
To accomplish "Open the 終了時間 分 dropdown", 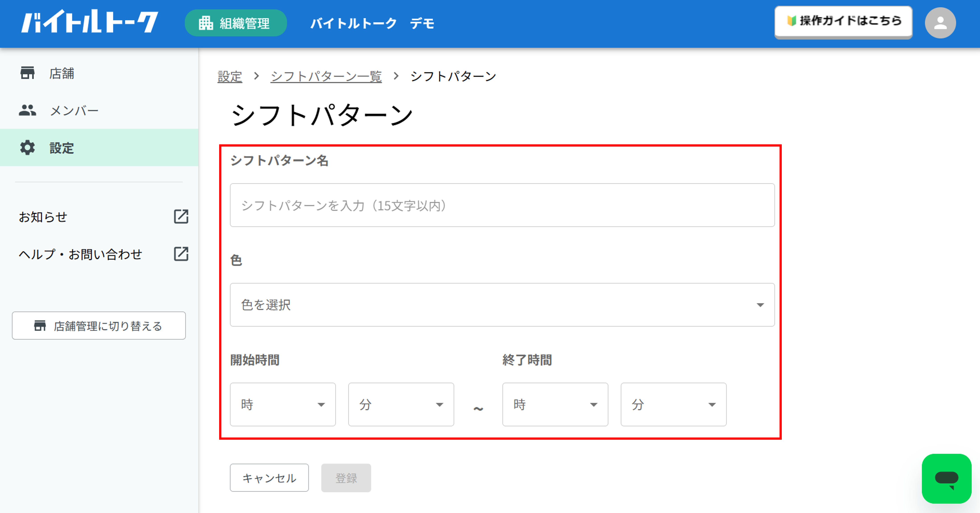I will (x=673, y=405).
